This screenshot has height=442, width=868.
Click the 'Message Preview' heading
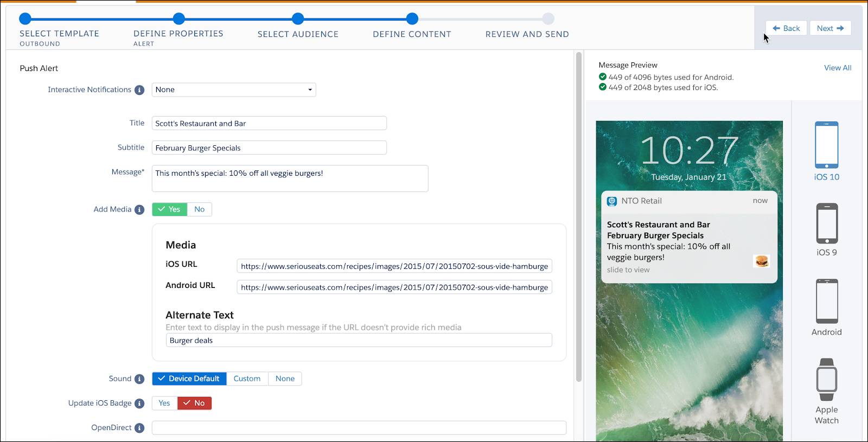pyautogui.click(x=628, y=65)
